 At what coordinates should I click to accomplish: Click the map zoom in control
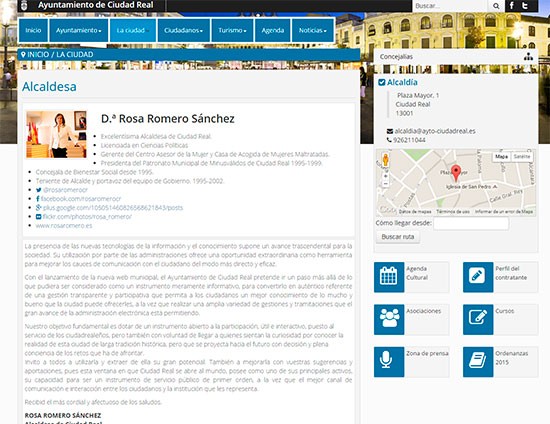pos(385,176)
